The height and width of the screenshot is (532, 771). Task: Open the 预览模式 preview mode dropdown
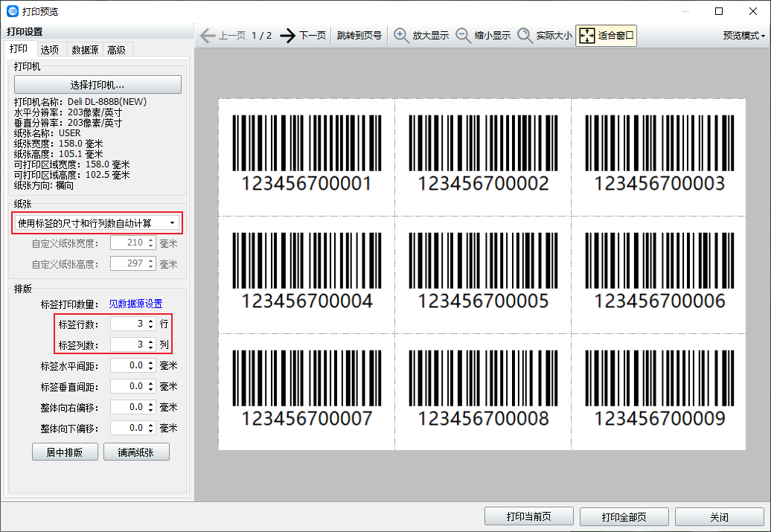(x=744, y=36)
